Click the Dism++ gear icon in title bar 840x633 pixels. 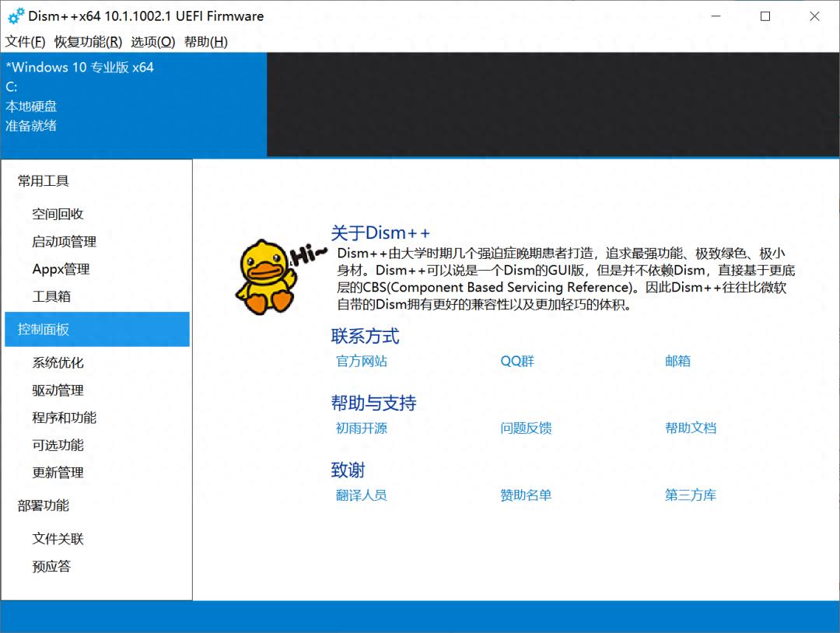pyautogui.click(x=16, y=16)
